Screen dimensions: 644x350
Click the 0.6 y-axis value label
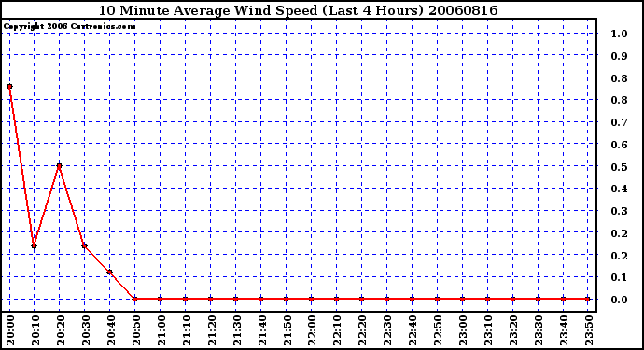point(619,145)
